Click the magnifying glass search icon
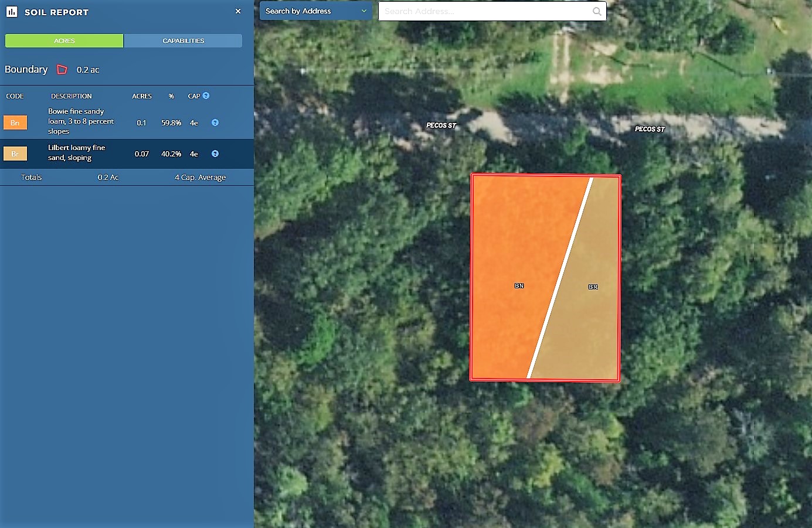This screenshot has width=812, height=528. pos(597,11)
